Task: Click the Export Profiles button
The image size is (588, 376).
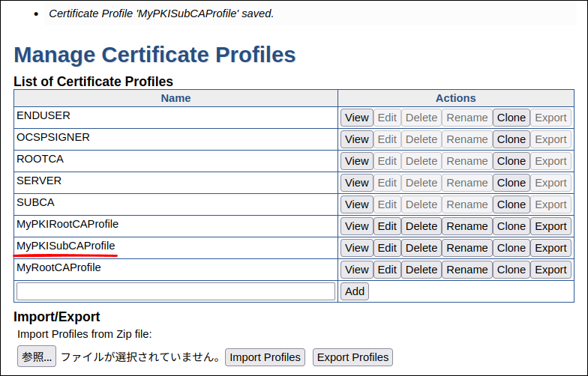Action: click(352, 357)
